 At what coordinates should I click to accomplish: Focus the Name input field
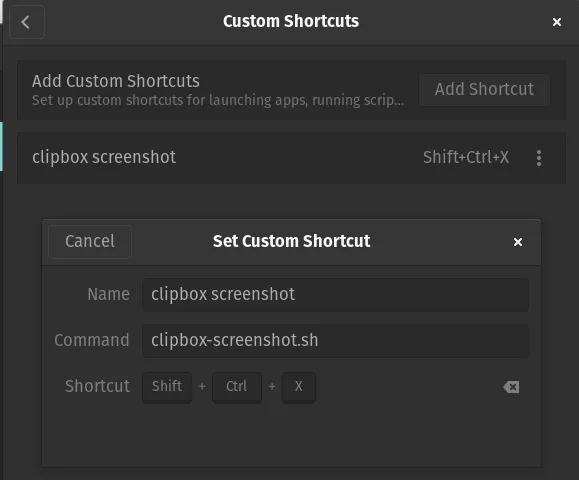point(336,295)
